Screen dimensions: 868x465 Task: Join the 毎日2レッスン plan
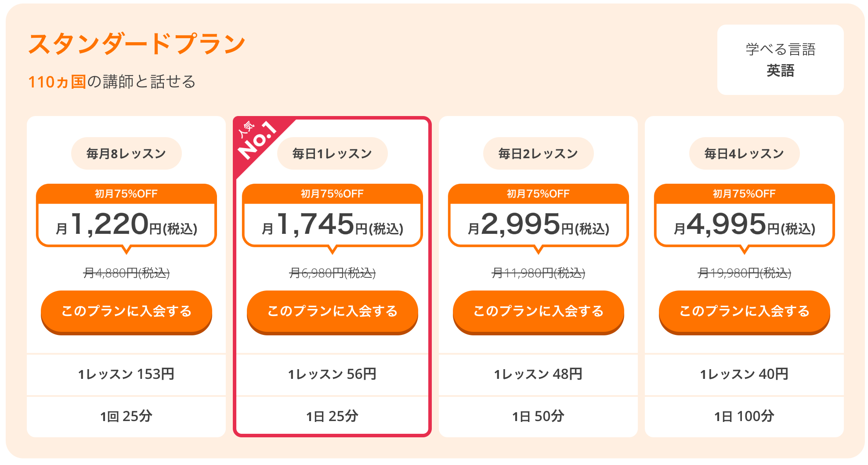point(539,312)
